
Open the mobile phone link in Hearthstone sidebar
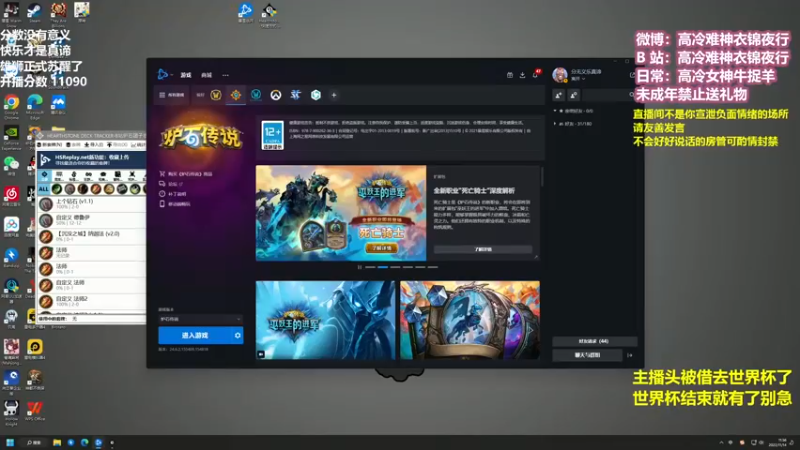[x=175, y=204]
